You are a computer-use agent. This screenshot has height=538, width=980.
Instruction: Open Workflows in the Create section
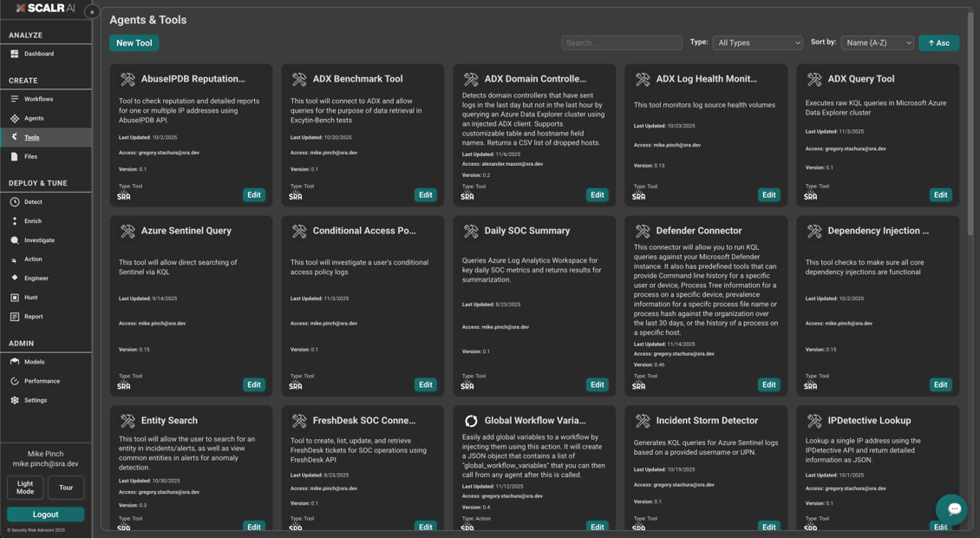click(38, 99)
